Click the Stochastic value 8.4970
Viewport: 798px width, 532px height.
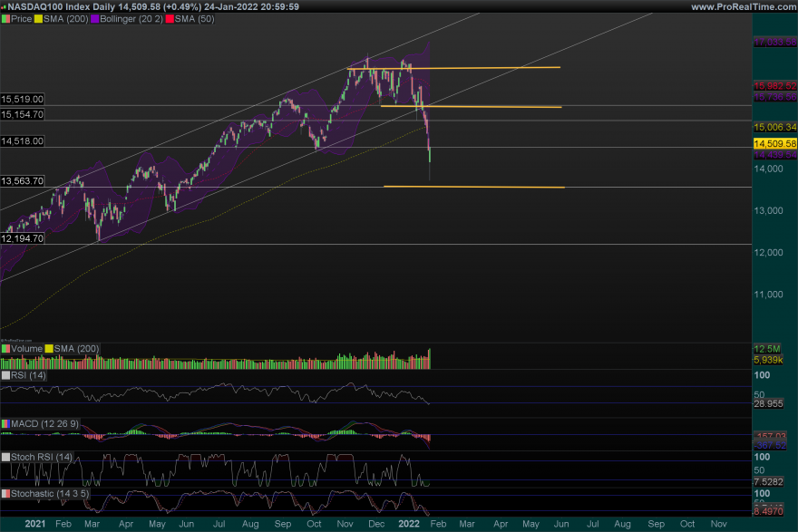[x=768, y=511]
